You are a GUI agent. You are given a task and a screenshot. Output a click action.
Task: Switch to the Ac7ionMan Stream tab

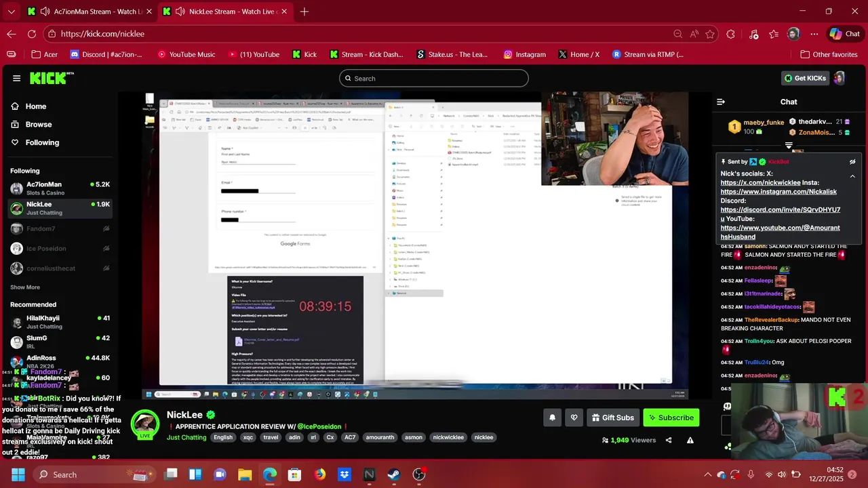(89, 12)
